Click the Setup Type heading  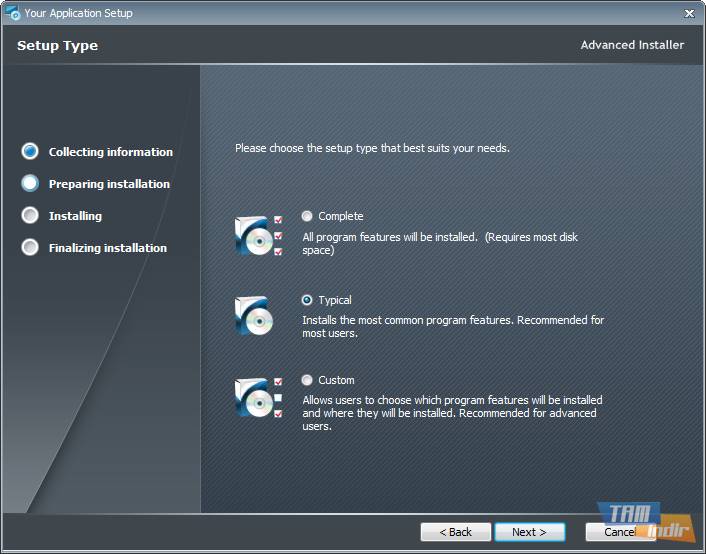pyautogui.click(x=57, y=46)
